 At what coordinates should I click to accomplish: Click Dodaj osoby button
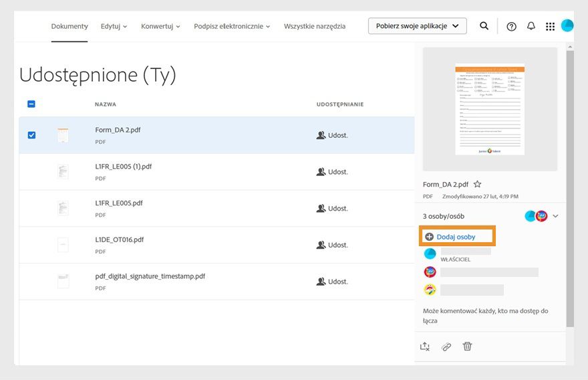coord(457,237)
